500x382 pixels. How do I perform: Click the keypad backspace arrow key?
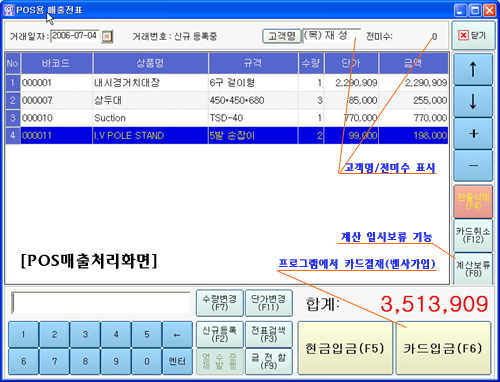(x=177, y=334)
